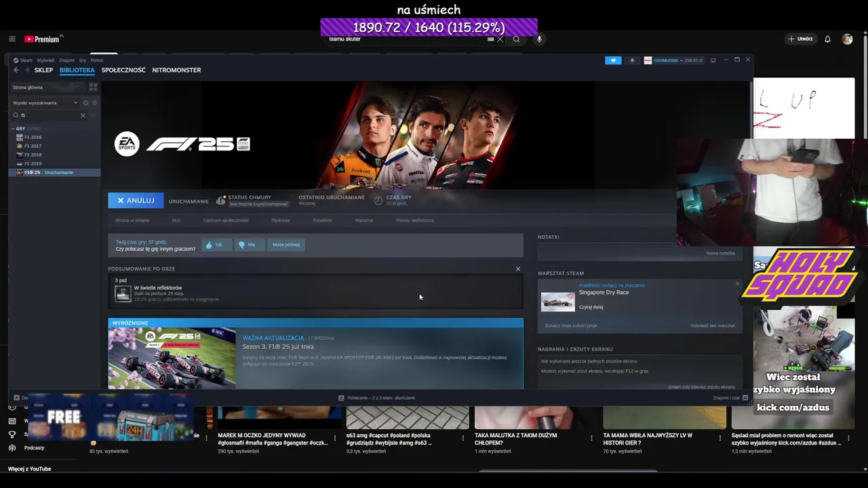Close the Podsumowanie po grze section
868x488 pixels.
tap(518, 269)
